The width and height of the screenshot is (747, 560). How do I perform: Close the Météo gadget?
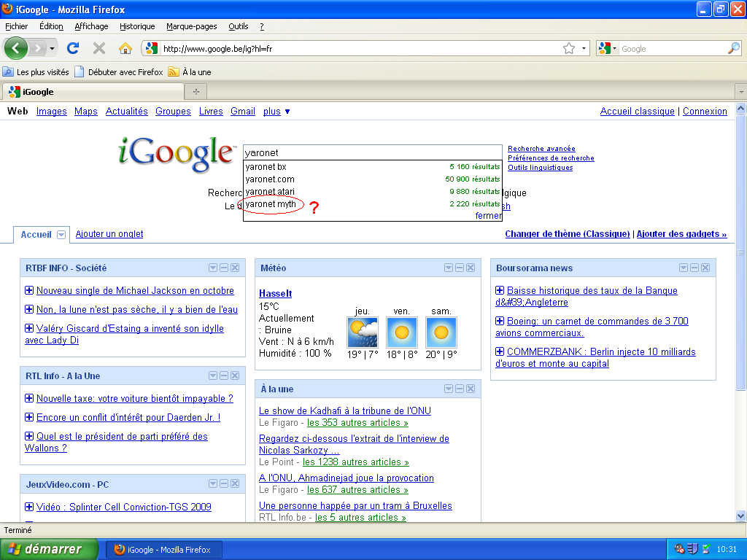pos(471,268)
